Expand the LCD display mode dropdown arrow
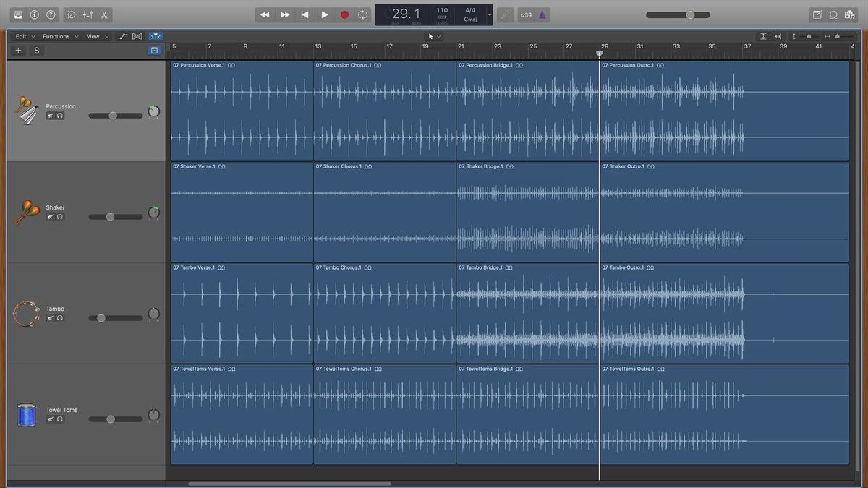Viewport: 868px width, 488px height. point(490,14)
